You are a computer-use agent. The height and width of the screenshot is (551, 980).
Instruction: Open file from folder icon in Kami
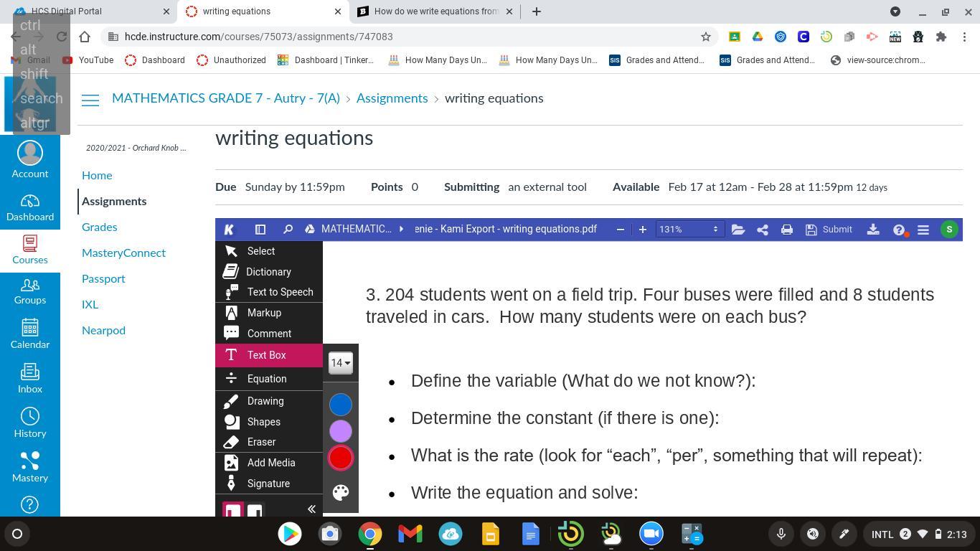[x=738, y=230]
